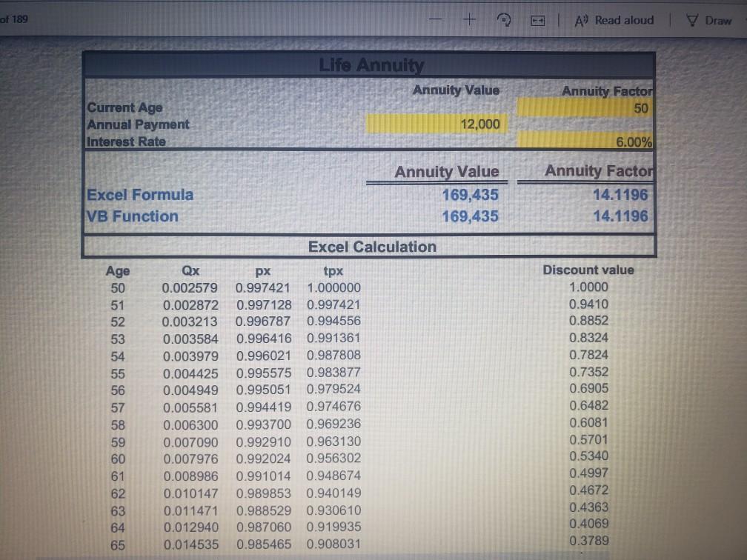
Task: Select Qx value 0.011471 for age 63
Action: coord(190,510)
